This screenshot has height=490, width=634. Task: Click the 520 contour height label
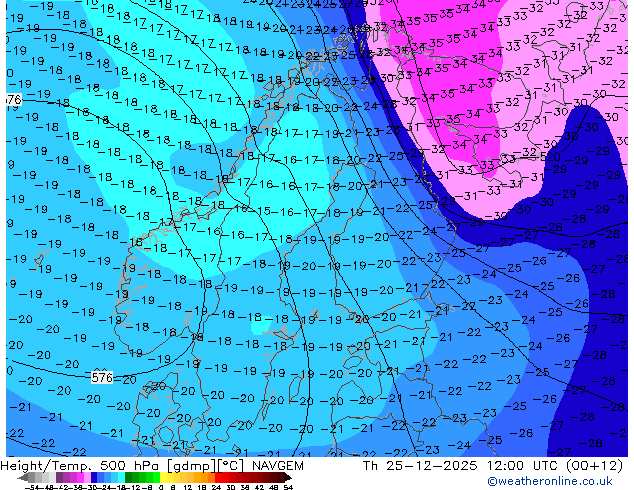550,156
